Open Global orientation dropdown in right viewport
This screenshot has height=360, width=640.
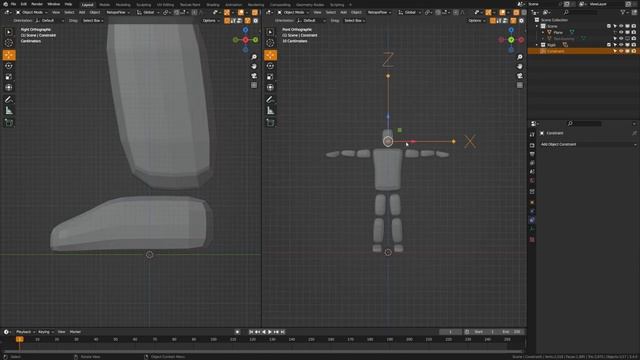click(409, 13)
